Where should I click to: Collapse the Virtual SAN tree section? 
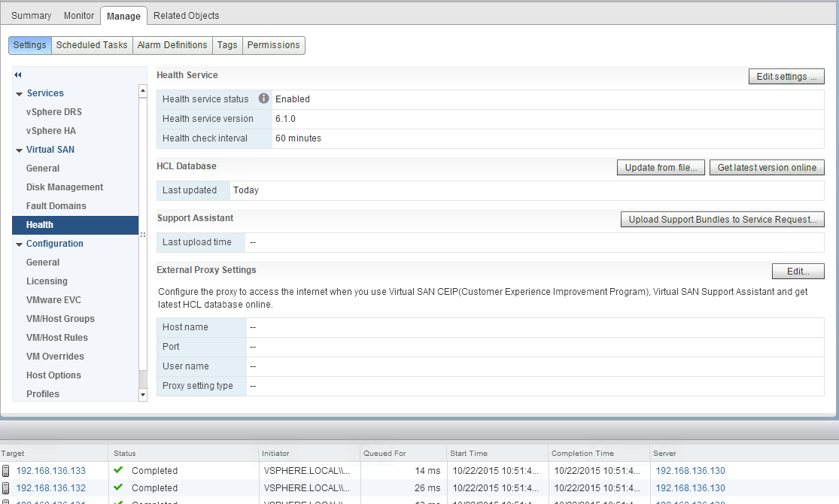coord(20,150)
